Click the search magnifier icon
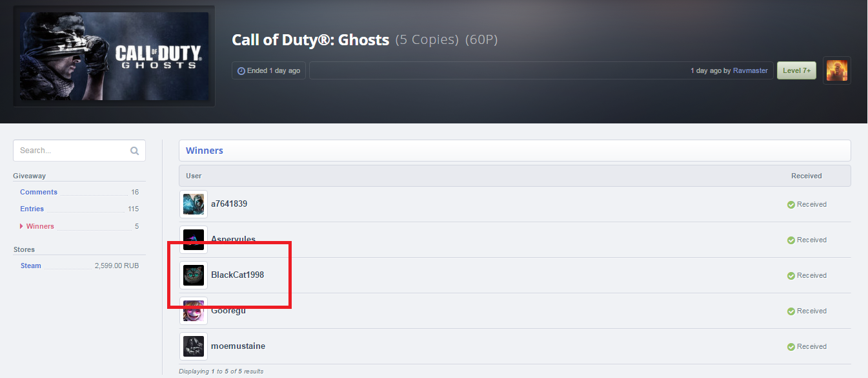The image size is (868, 378). pyautogui.click(x=134, y=151)
